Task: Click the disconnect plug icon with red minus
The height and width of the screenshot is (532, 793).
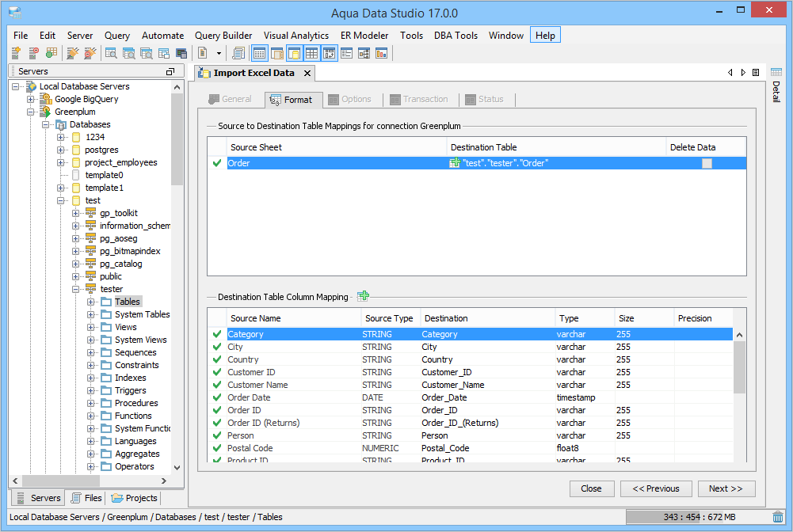Action: (90, 52)
